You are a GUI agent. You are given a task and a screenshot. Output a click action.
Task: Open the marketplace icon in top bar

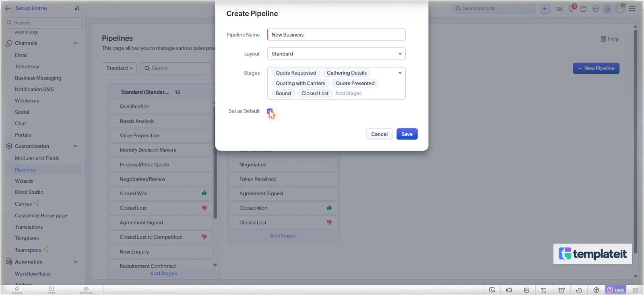click(596, 8)
